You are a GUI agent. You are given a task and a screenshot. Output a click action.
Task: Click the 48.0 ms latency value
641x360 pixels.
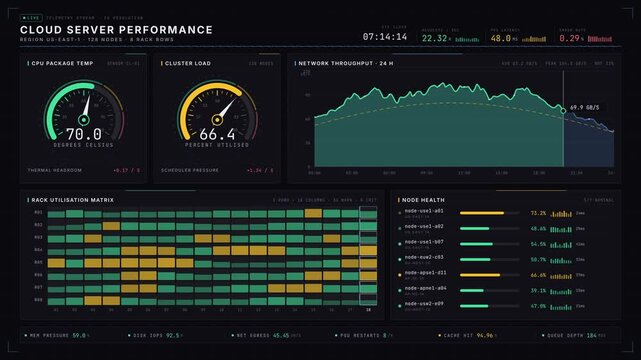(504, 38)
